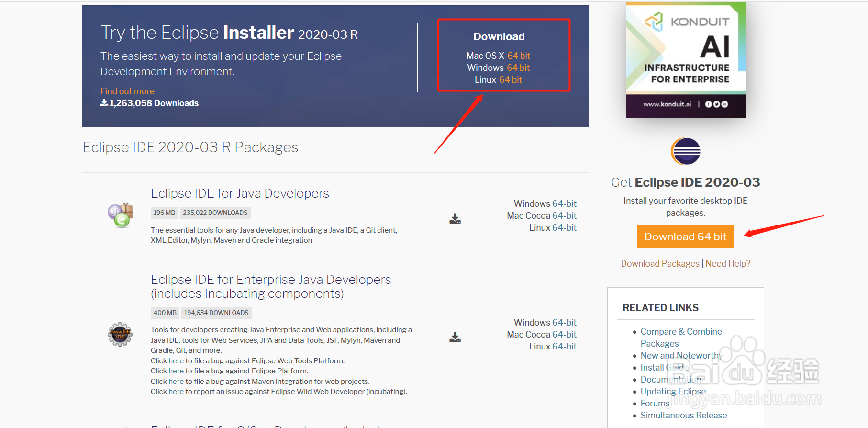Screen dimensions: 868x428
Task: Download the installer for Windows 64 bit
Action: tap(518, 68)
